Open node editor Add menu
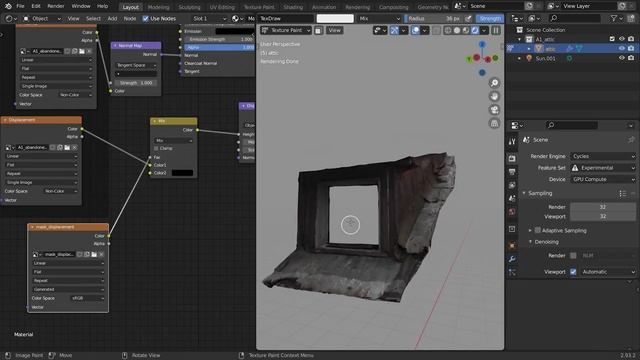This screenshot has width=640, height=360. point(112,18)
